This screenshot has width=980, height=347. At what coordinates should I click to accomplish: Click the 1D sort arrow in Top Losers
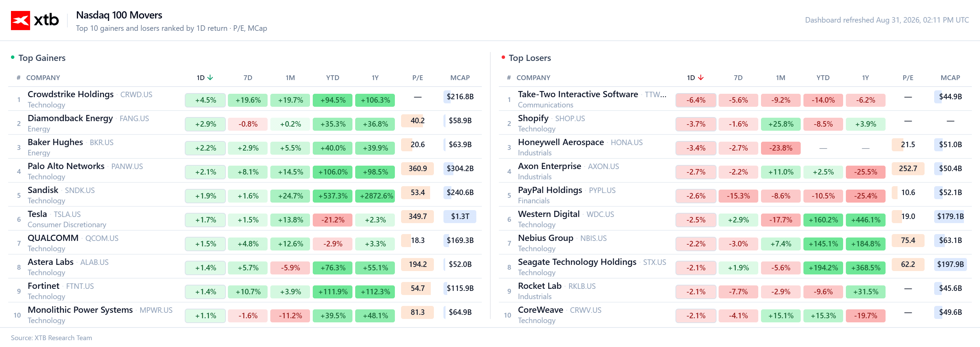click(x=700, y=78)
